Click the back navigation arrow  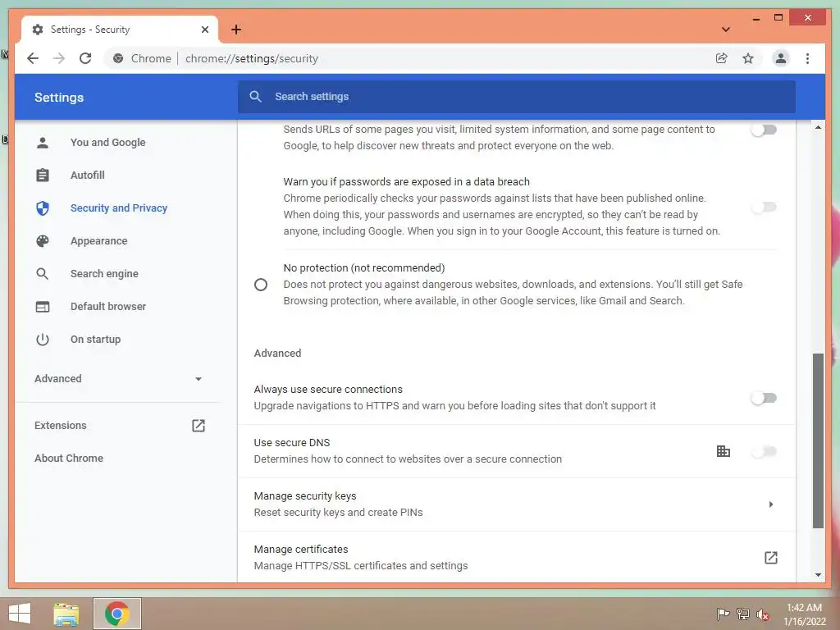(33, 58)
